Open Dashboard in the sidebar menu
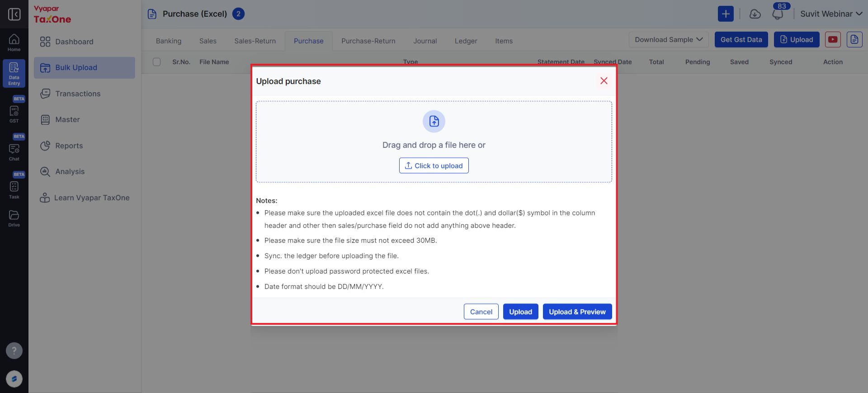This screenshot has width=868, height=393. click(85, 42)
